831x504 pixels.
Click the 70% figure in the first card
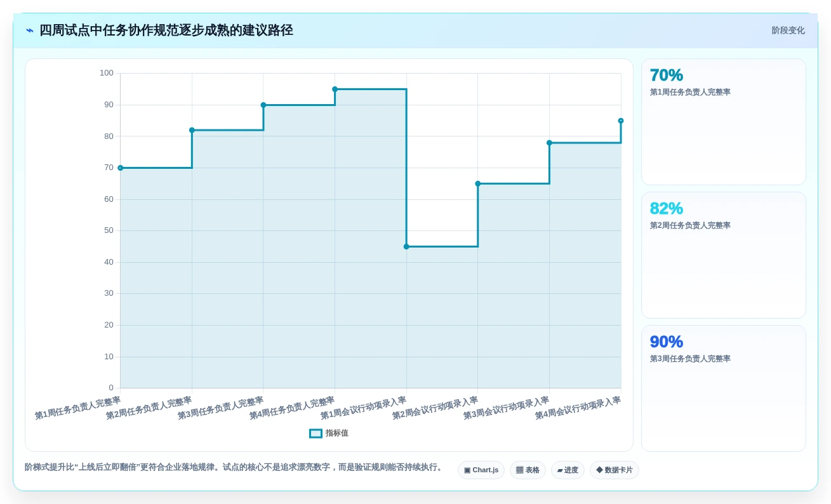point(667,75)
